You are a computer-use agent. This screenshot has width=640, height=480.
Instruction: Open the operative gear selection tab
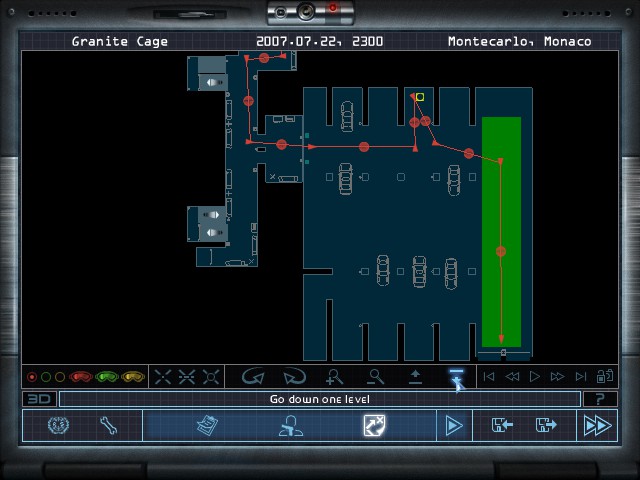pyautogui.click(x=291, y=425)
